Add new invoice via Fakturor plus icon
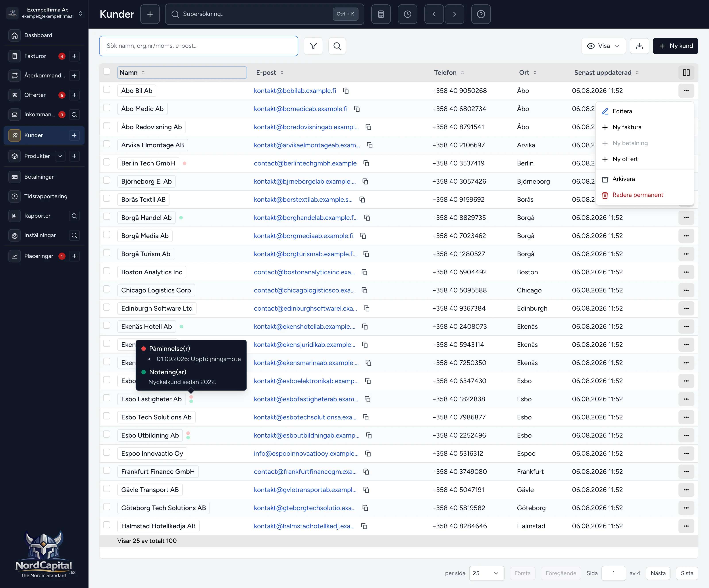 tap(74, 56)
